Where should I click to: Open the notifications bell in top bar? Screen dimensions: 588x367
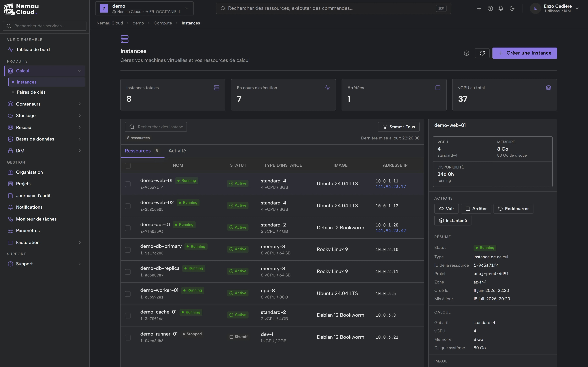coord(501,8)
